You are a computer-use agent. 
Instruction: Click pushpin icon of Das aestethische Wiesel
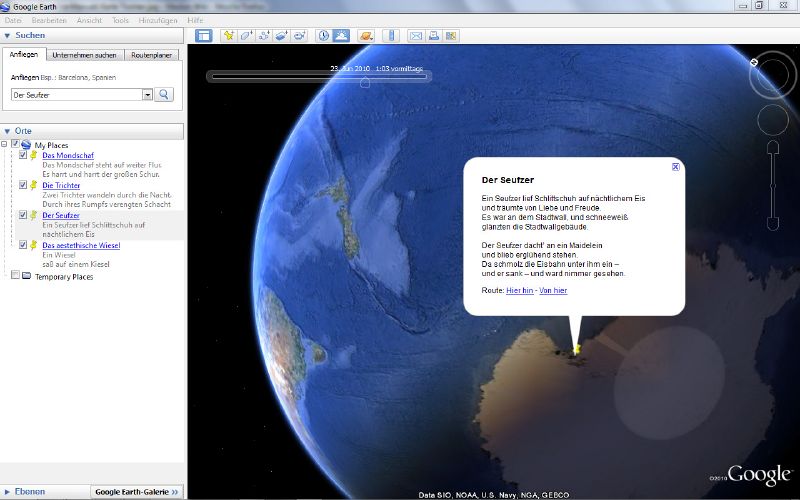[34, 245]
